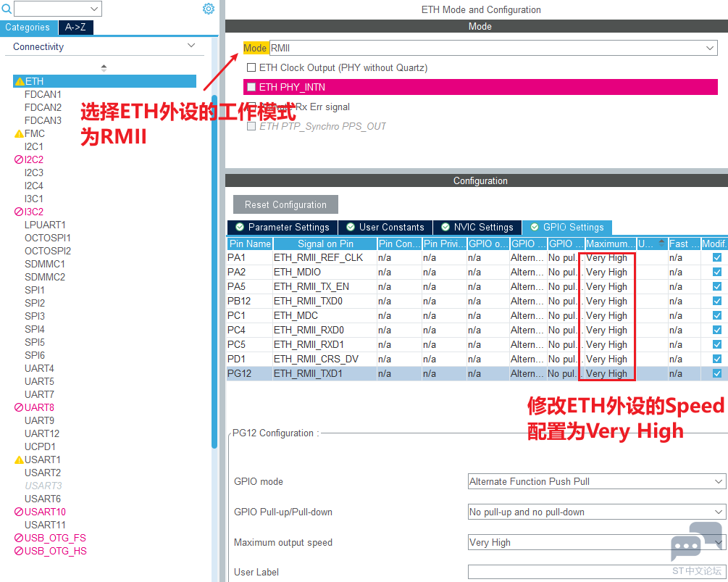The image size is (728, 582).
Task: Toggle Modified checkbox for PA1 row
Action: click(717, 257)
